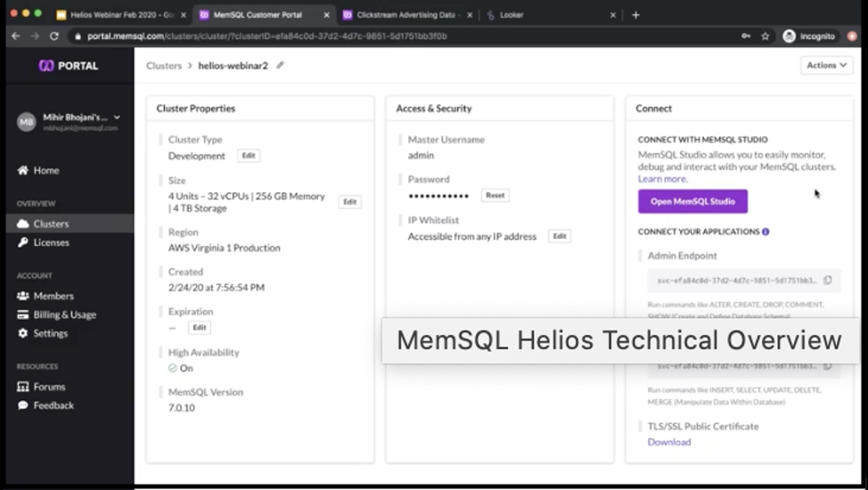868x490 pixels.
Task: Select the admin username value
Action: coord(421,156)
